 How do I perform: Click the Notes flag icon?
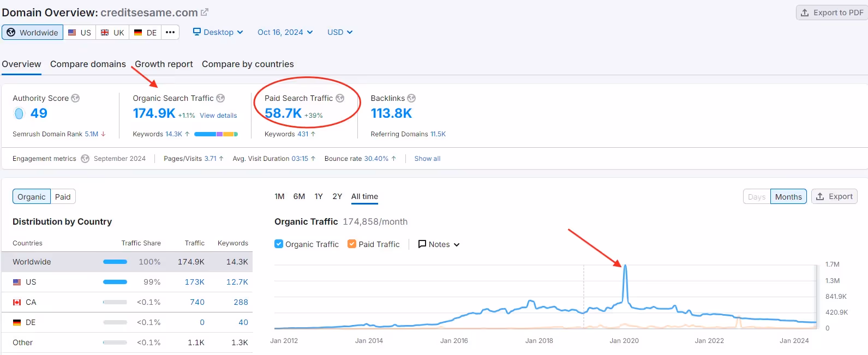(x=422, y=244)
